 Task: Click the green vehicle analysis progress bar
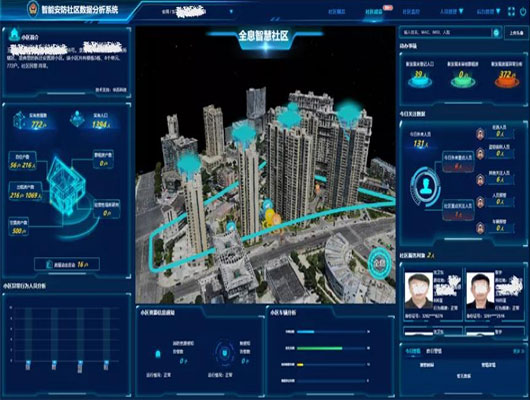(x=320, y=348)
